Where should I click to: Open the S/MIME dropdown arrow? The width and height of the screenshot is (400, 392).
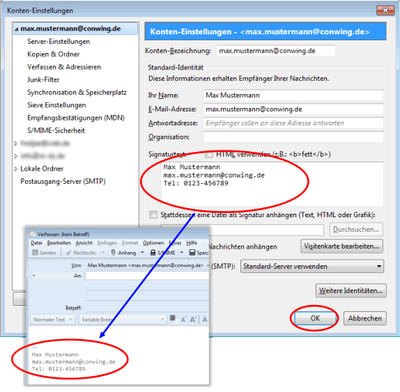pos(182,253)
